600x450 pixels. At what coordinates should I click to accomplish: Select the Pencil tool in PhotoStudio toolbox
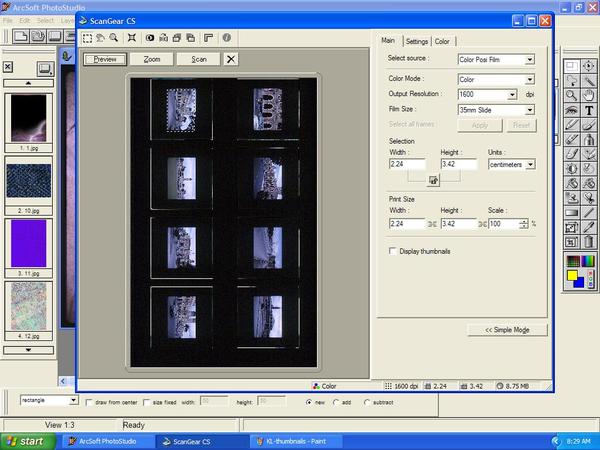(x=571, y=125)
